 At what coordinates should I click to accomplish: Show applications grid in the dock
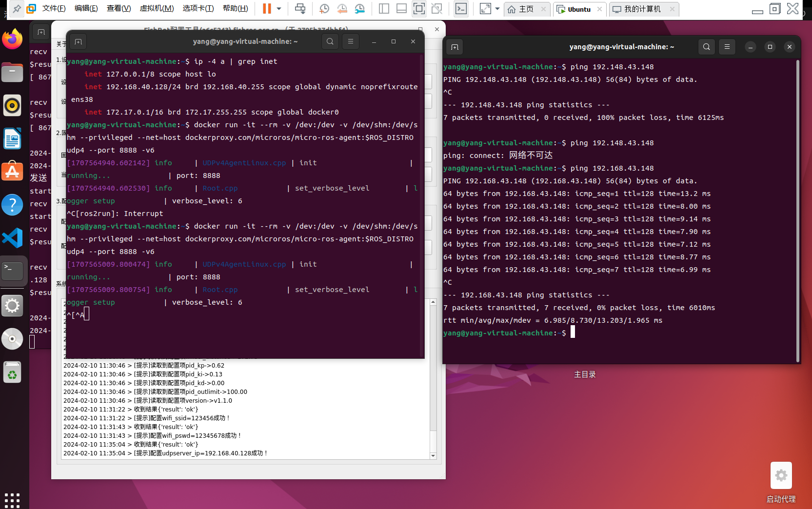click(12, 500)
